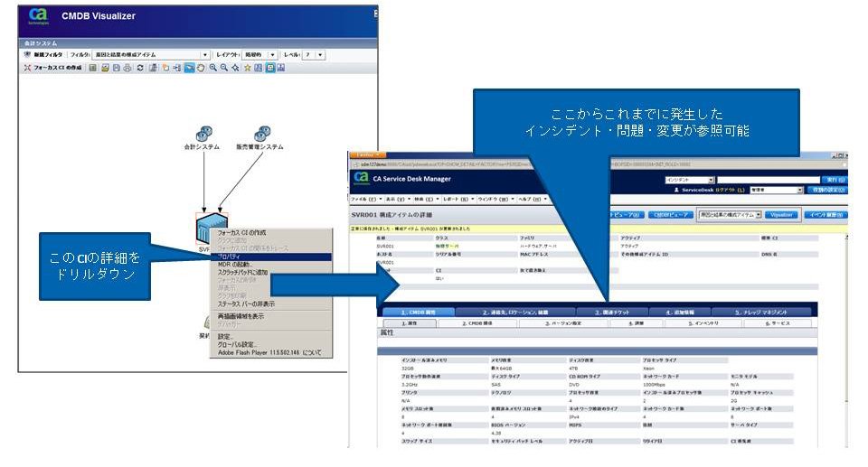This screenshot has width=868, height=467.
Task: Click the fit-to-window zoom icon
Action: coord(235,68)
